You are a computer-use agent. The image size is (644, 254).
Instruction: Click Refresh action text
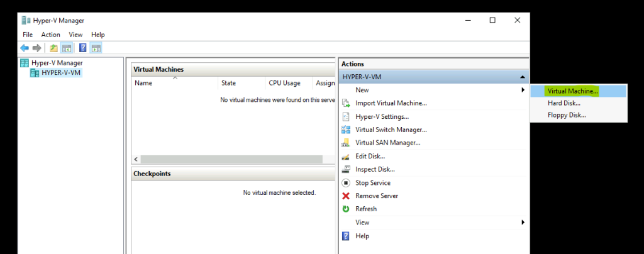click(366, 209)
